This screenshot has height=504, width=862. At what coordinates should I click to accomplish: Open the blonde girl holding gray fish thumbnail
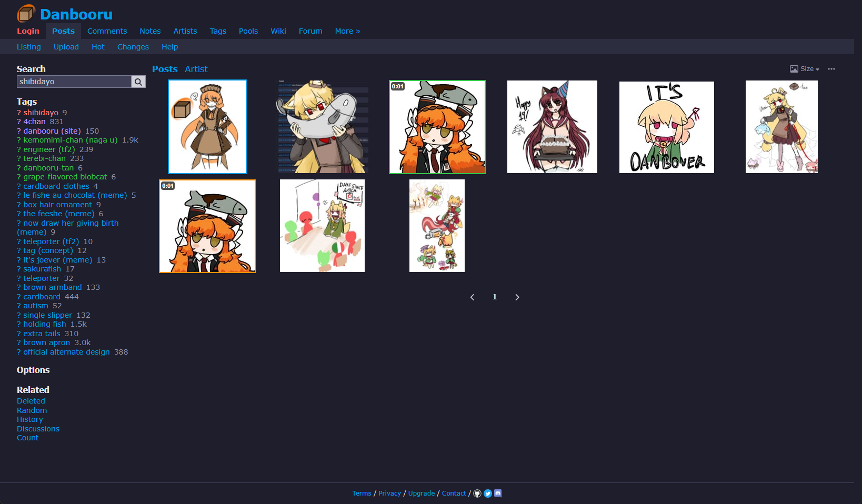point(322,127)
